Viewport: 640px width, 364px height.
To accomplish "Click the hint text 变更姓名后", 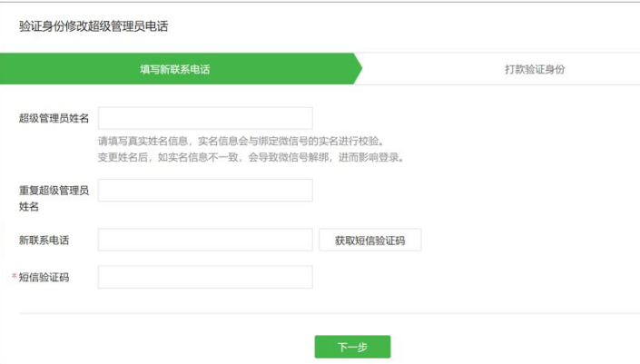I will 123,157.
